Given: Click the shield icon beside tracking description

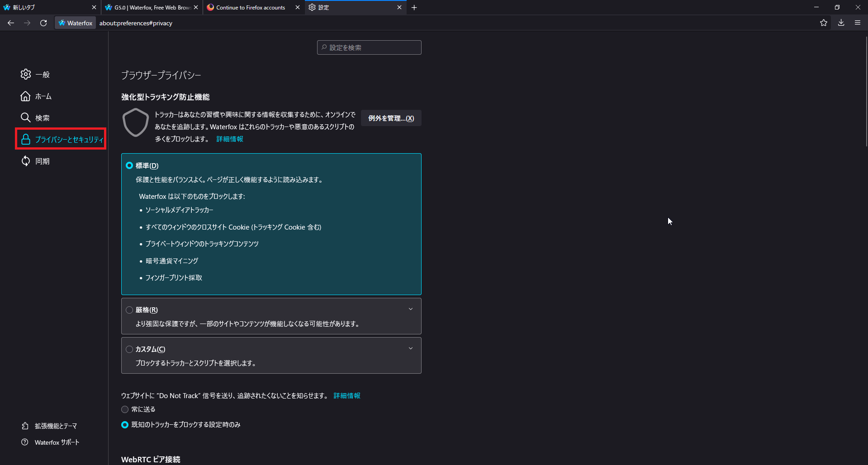Looking at the screenshot, I should (x=136, y=122).
